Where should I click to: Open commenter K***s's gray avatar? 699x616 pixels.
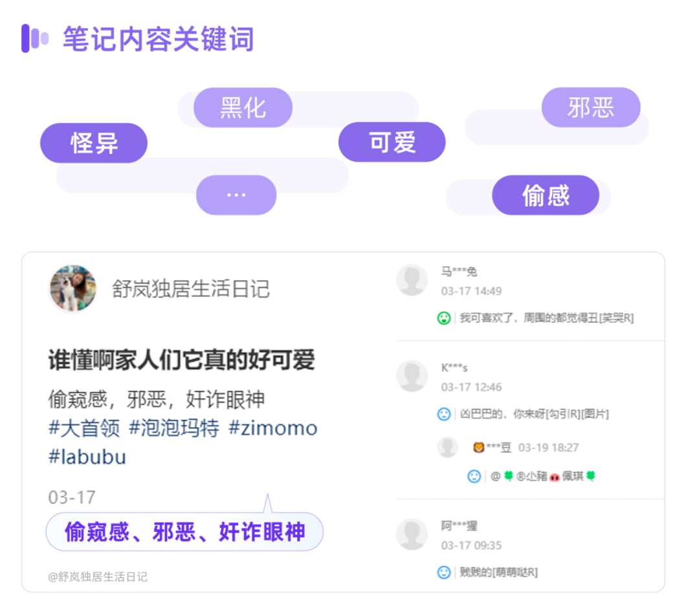pyautogui.click(x=412, y=376)
